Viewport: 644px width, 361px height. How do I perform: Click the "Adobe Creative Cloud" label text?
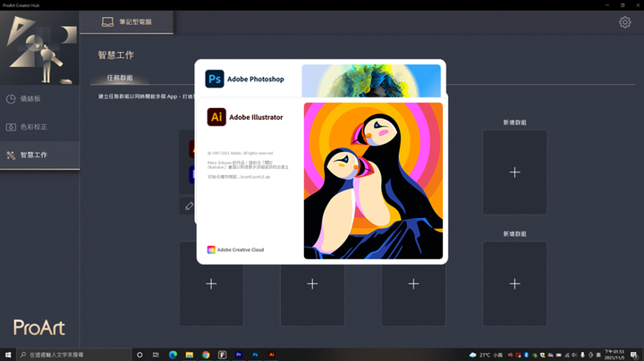point(241,250)
